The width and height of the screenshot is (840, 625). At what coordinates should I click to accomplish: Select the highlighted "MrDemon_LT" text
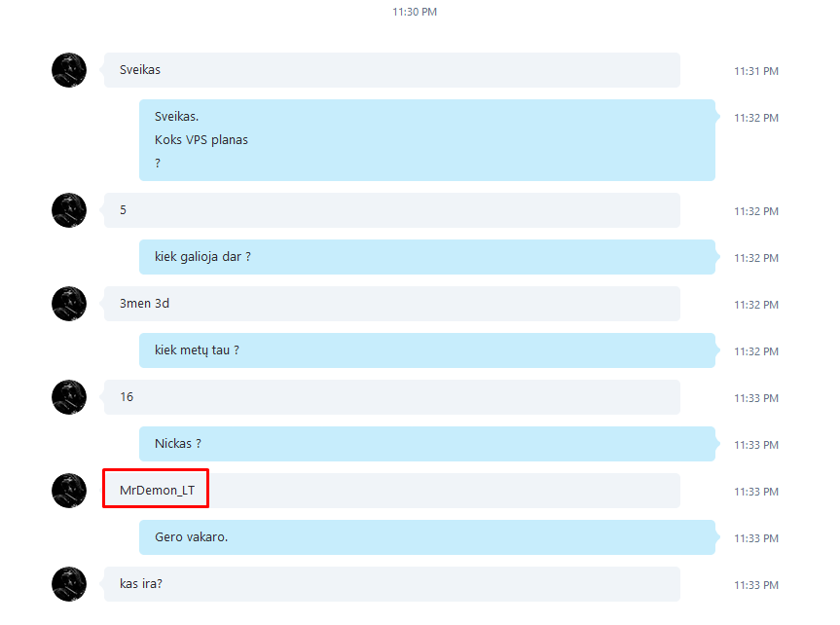pyautogui.click(x=157, y=490)
